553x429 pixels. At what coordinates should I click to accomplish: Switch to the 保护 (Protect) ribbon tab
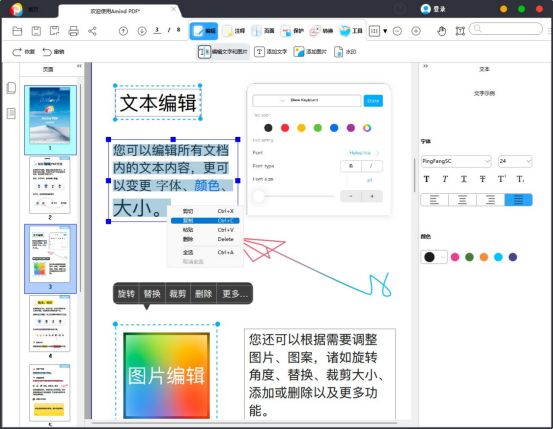tap(292, 31)
